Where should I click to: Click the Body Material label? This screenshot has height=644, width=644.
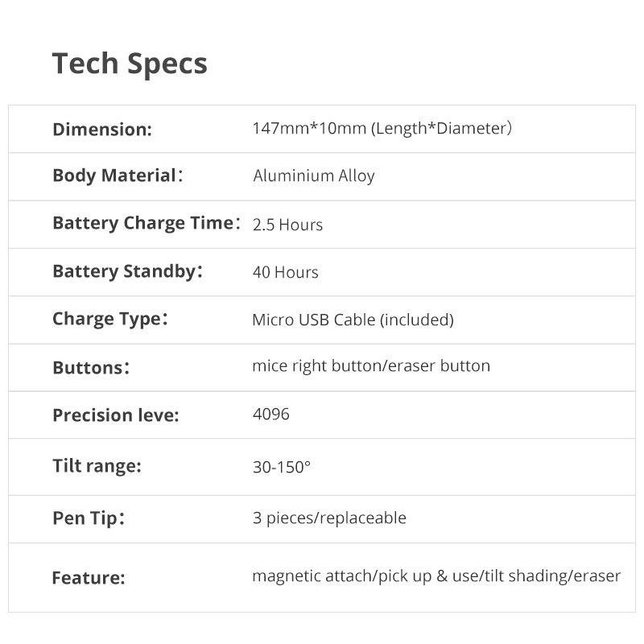(x=118, y=175)
